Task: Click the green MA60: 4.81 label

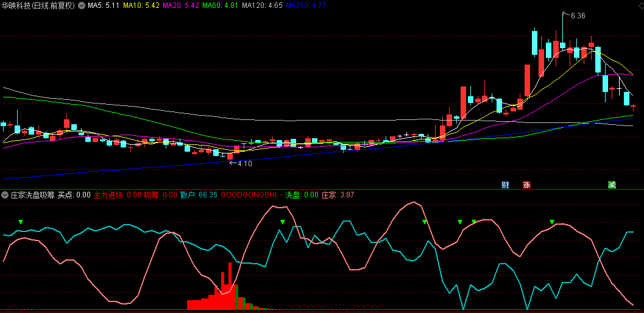Action: point(221,5)
